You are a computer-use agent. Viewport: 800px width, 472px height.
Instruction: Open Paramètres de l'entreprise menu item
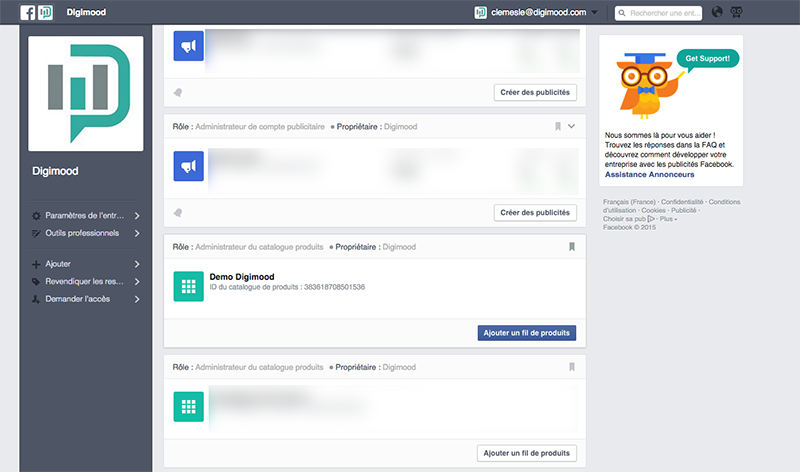[85, 215]
